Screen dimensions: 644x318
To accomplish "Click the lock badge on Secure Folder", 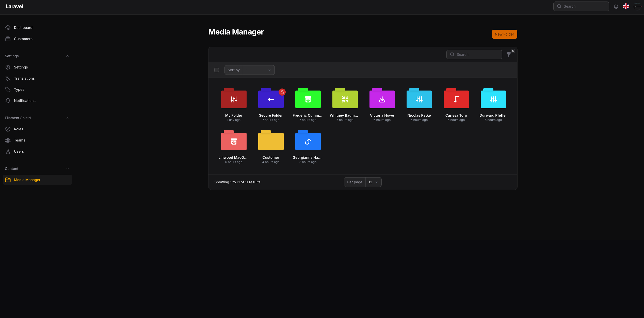I will tap(282, 92).
